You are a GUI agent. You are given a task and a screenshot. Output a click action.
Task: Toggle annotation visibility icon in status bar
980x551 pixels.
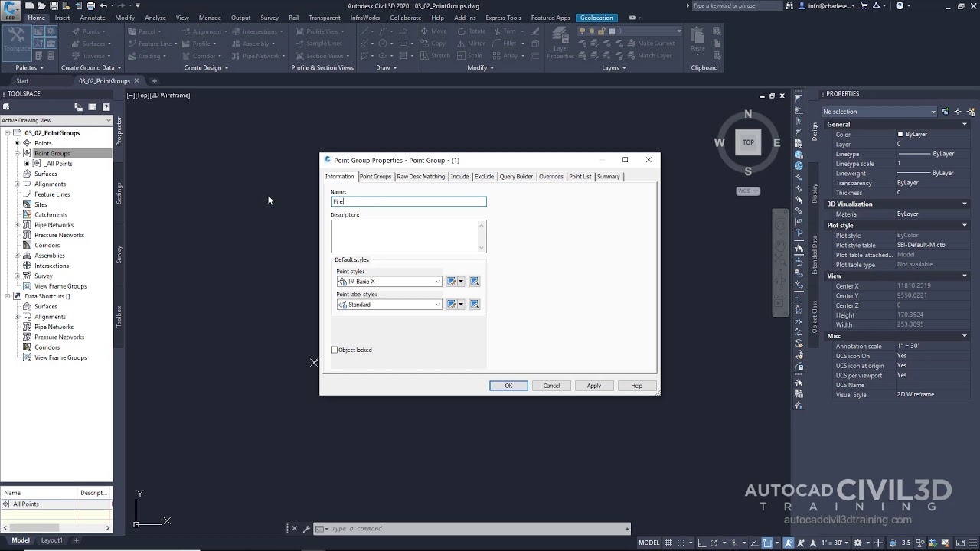(789, 543)
